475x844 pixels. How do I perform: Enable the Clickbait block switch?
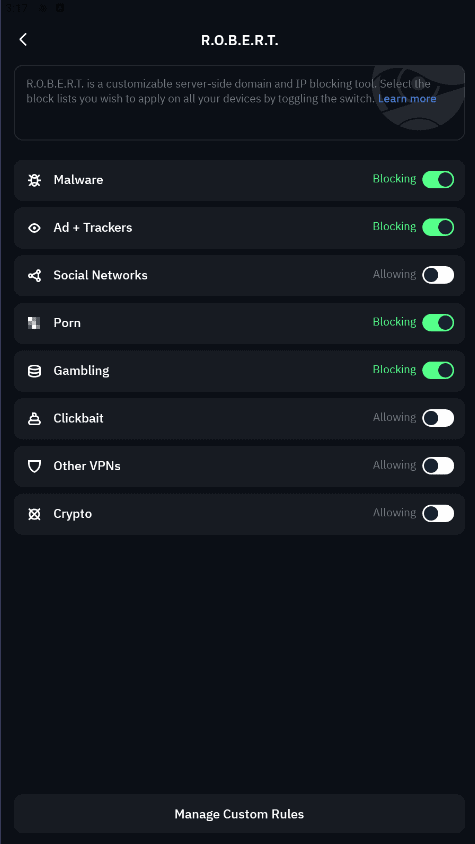438,418
